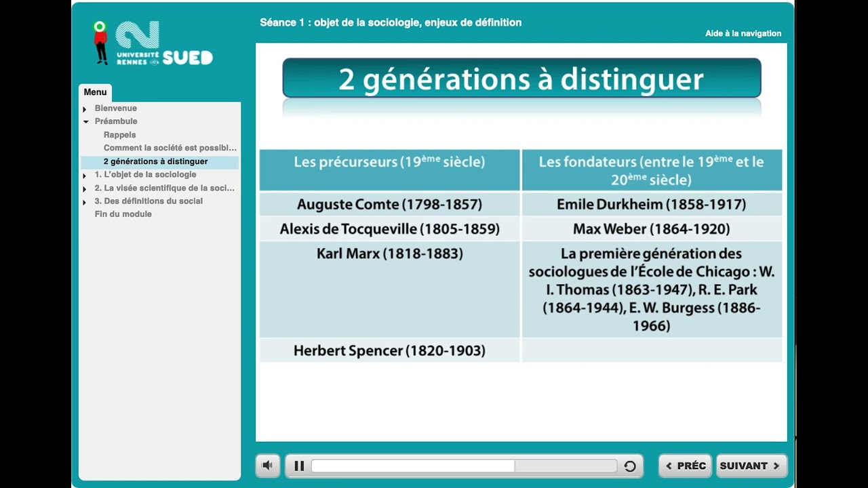This screenshot has height=488, width=868.
Task: Open Aide à la navigation
Action: point(743,33)
